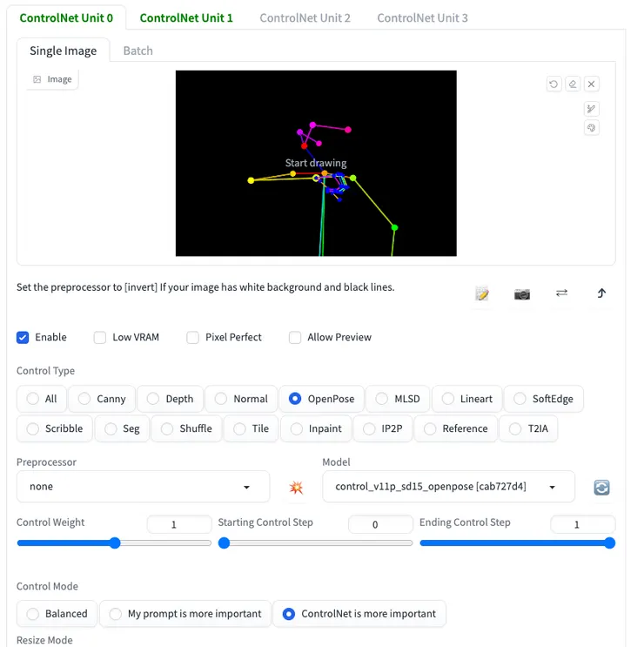Expand the Model dropdown list

[x=447, y=487]
